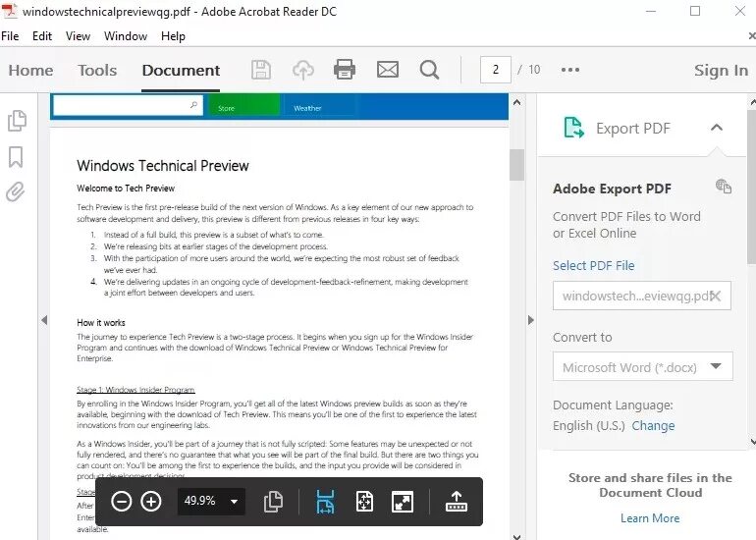Viewport: 756px width, 540px height.
Task: Click Change document language link
Action: pyautogui.click(x=653, y=426)
